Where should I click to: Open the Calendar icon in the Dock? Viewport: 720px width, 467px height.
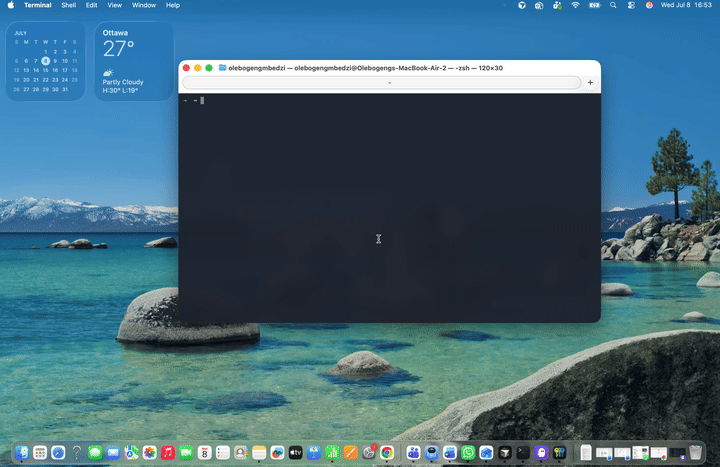click(204, 453)
